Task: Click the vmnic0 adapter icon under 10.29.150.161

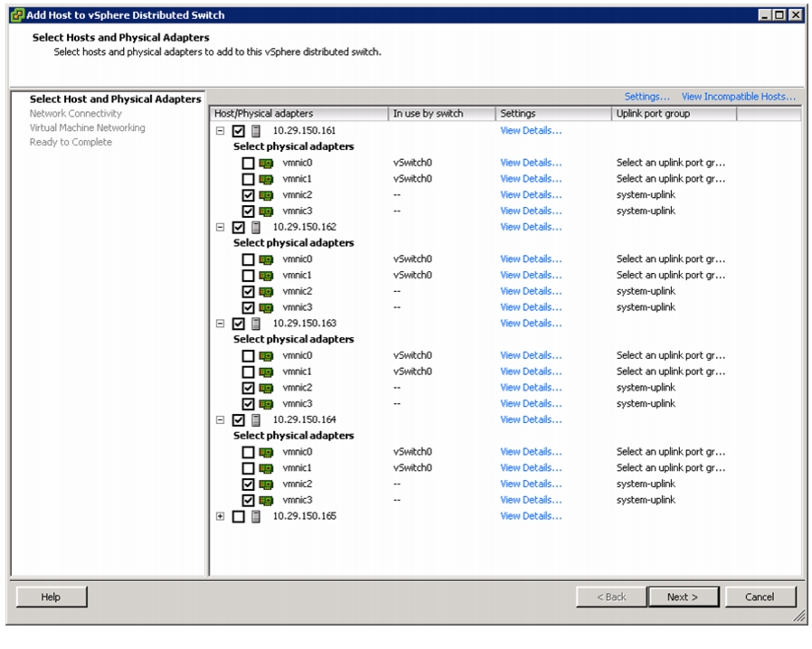Action: [266, 164]
